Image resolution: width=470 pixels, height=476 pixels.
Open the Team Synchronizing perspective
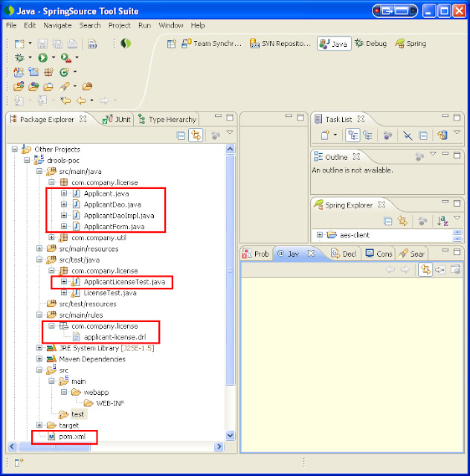tap(212, 44)
